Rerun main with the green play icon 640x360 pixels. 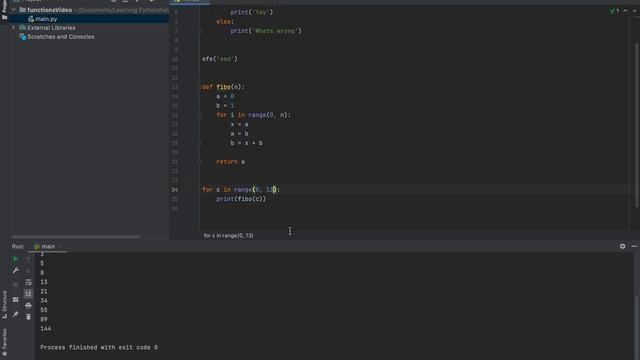(16, 259)
